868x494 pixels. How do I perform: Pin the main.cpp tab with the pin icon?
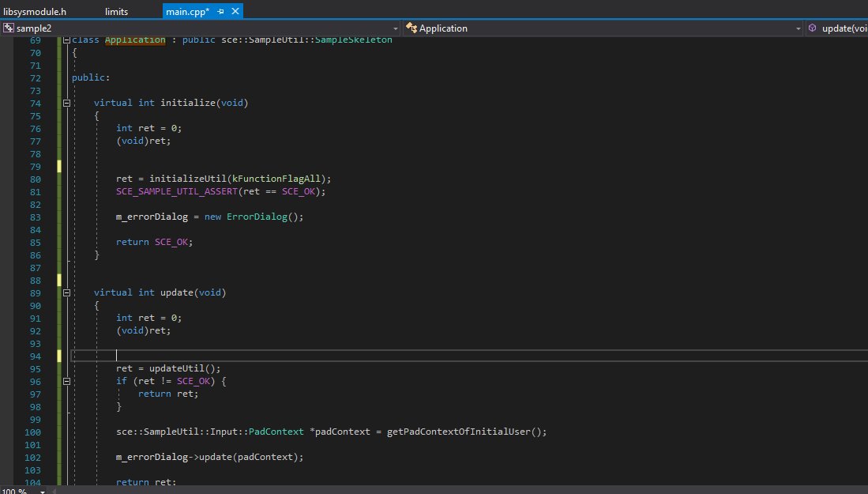(x=220, y=11)
